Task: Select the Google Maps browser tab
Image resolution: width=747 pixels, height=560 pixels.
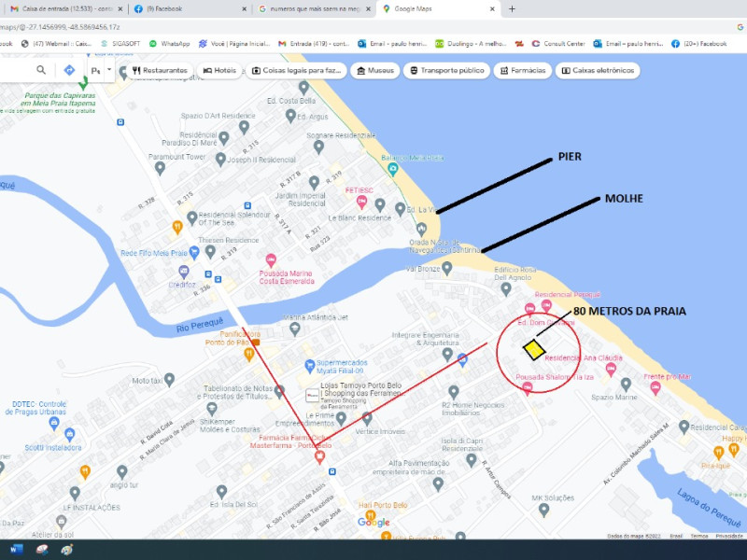Action: tap(438, 9)
